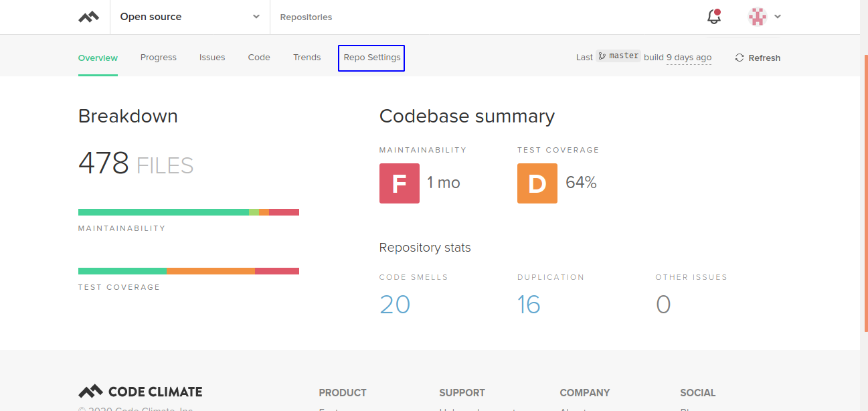Open the Repo Settings tab
Screen dimensions: 868x411
coord(372,58)
